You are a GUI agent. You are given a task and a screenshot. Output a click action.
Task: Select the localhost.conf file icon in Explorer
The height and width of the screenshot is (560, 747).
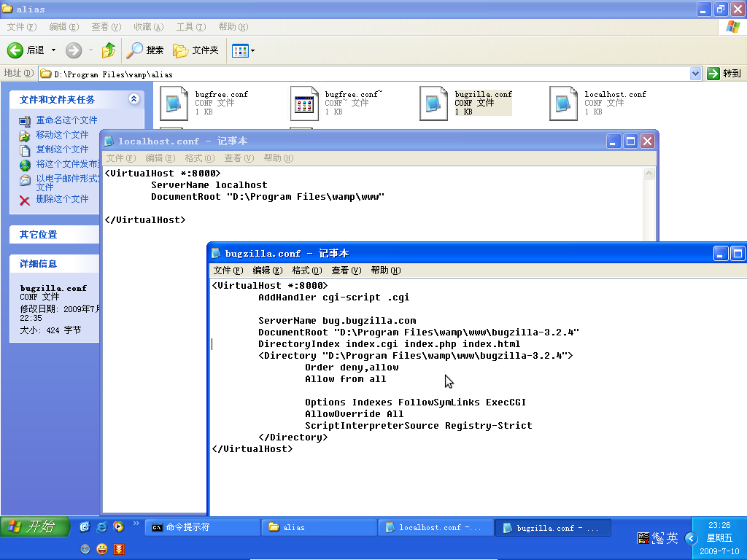point(563,104)
